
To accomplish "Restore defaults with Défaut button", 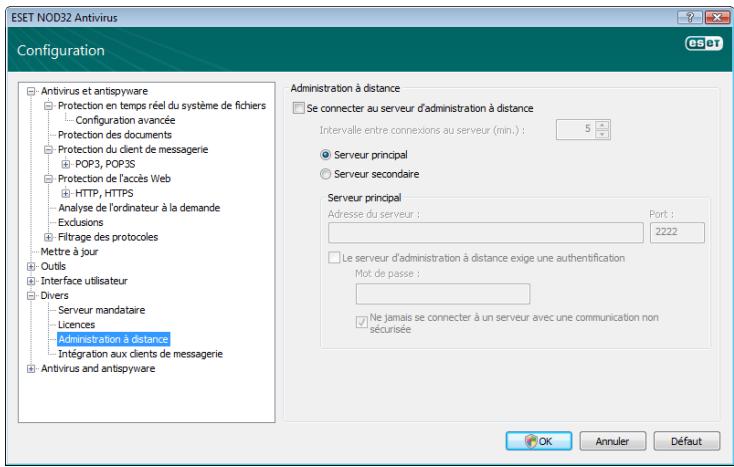I will [x=687, y=441].
